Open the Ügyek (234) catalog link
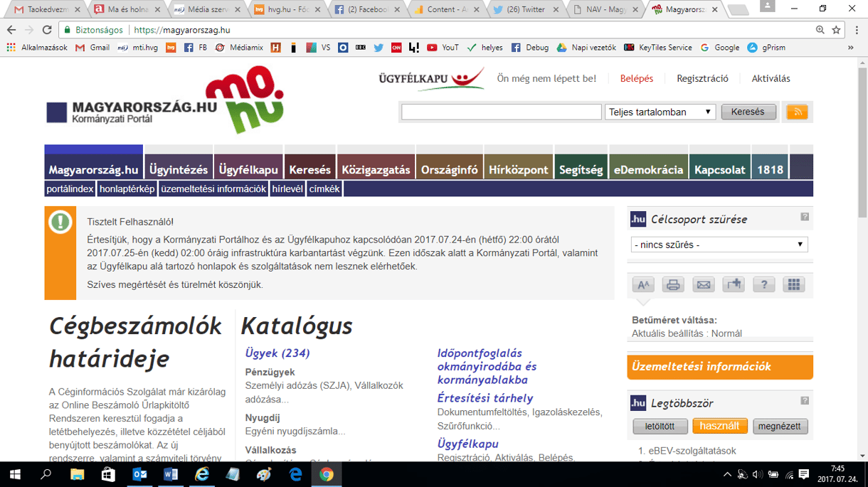This screenshot has height=487, width=868. tap(277, 353)
